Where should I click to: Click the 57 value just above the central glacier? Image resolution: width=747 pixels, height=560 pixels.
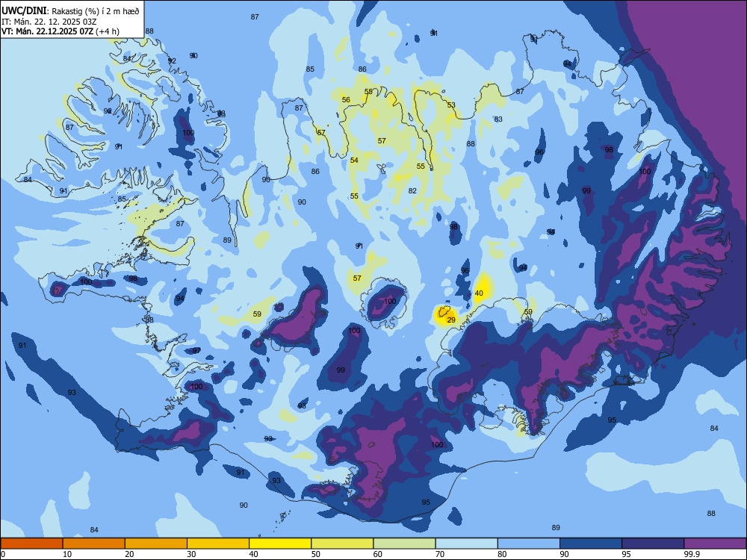pos(357,278)
